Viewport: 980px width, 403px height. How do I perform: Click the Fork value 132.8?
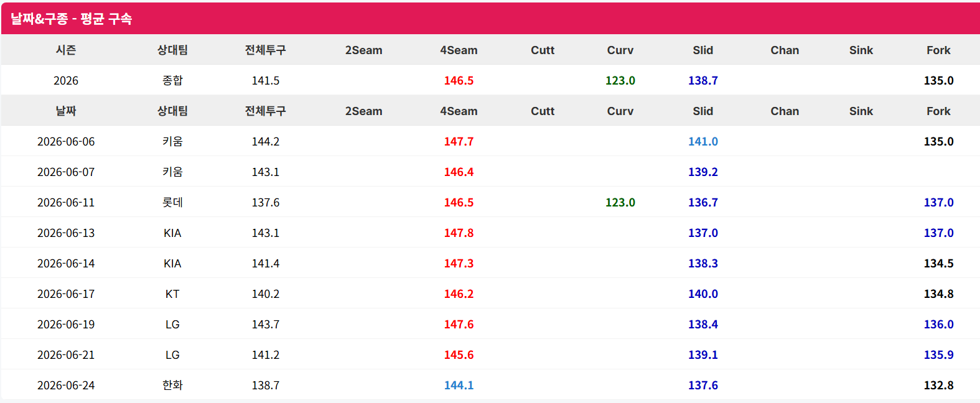938,386
